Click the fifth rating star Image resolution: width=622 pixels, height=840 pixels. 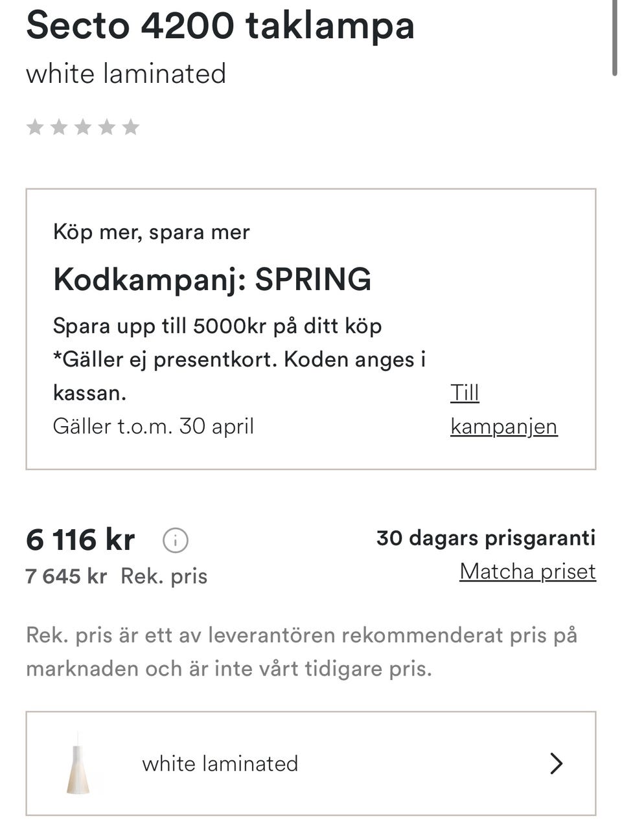click(x=131, y=127)
